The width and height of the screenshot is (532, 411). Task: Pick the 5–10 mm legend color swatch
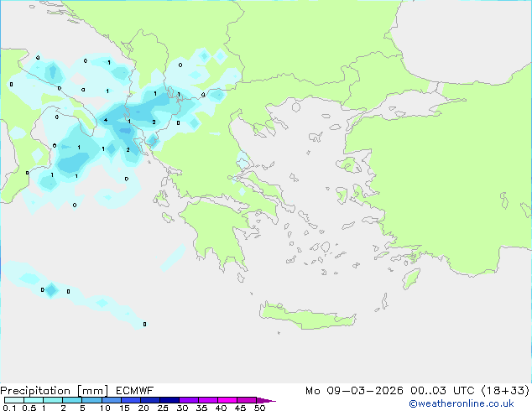[x=91, y=400]
